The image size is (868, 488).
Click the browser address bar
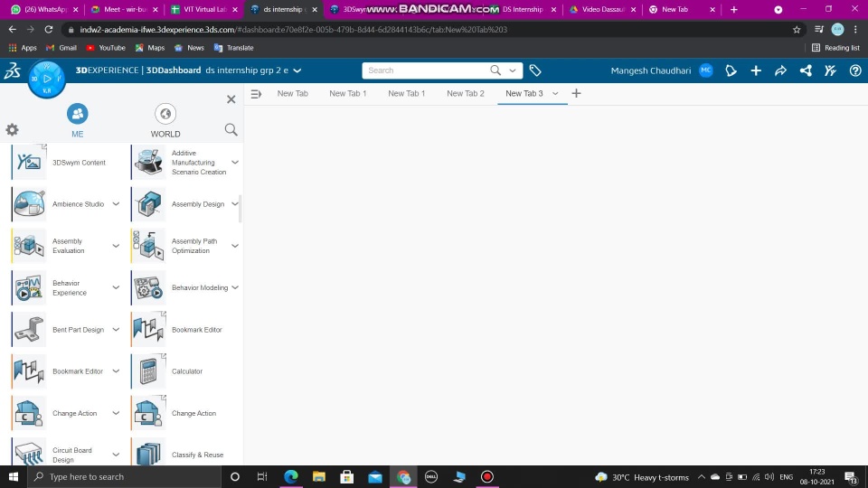[x=426, y=29]
